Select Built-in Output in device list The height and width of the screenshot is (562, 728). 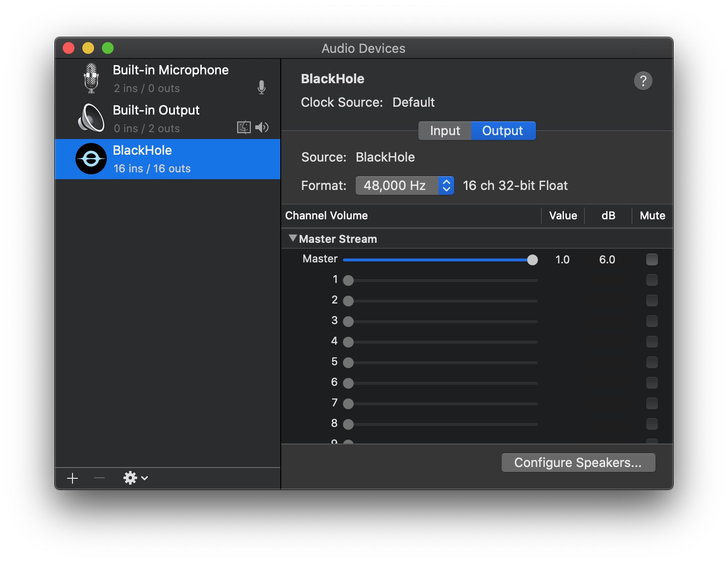click(x=168, y=119)
